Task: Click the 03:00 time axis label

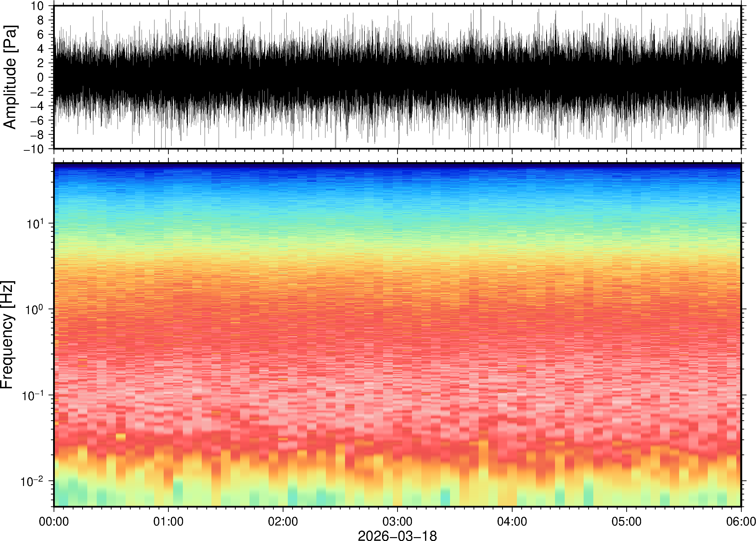Action: point(397,521)
